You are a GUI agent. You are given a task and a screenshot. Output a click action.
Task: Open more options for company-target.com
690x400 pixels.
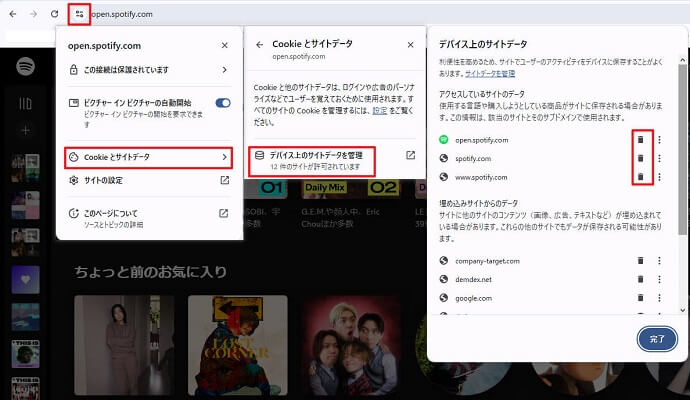[x=659, y=261]
